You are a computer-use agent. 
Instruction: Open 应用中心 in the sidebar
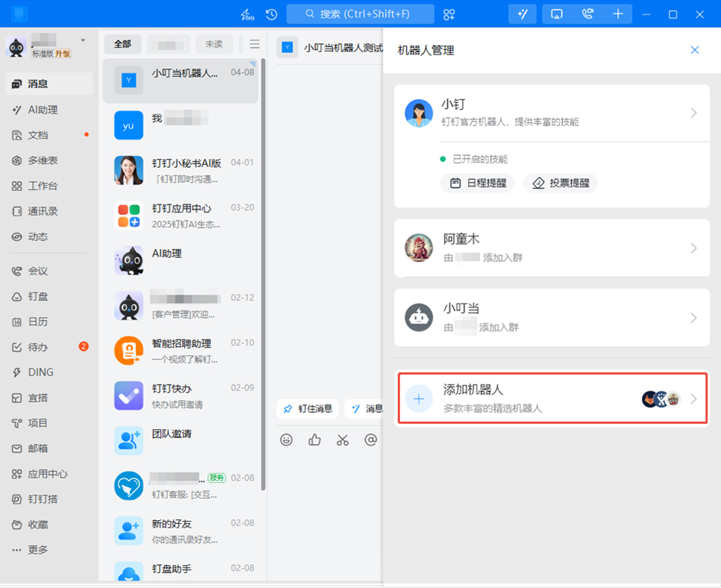[49, 474]
